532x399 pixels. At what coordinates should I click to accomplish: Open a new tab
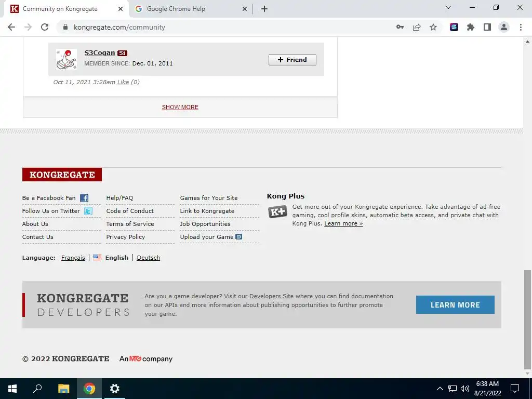264,9
